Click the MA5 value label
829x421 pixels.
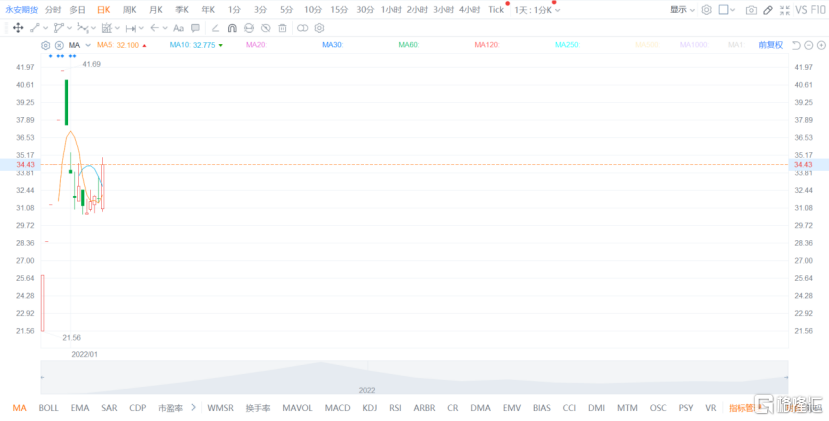tap(122, 45)
